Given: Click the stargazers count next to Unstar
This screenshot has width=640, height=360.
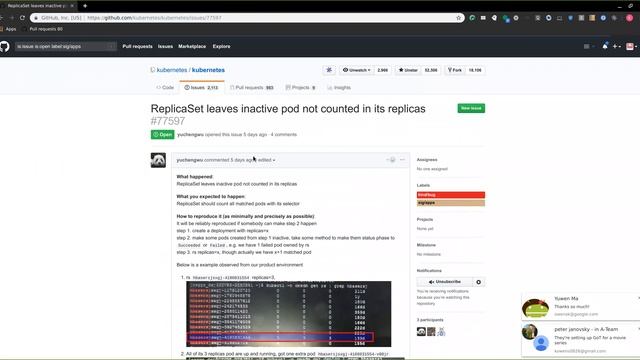Looking at the screenshot, I should click(431, 70).
